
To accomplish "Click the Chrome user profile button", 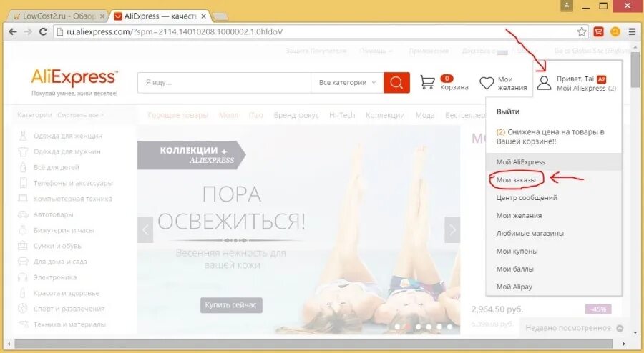I will pos(567,6).
